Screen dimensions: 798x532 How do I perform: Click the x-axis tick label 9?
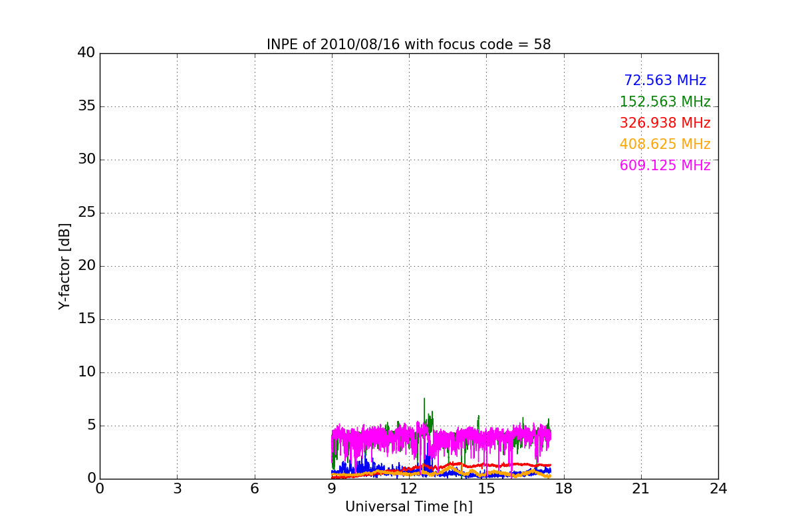pyautogui.click(x=332, y=489)
